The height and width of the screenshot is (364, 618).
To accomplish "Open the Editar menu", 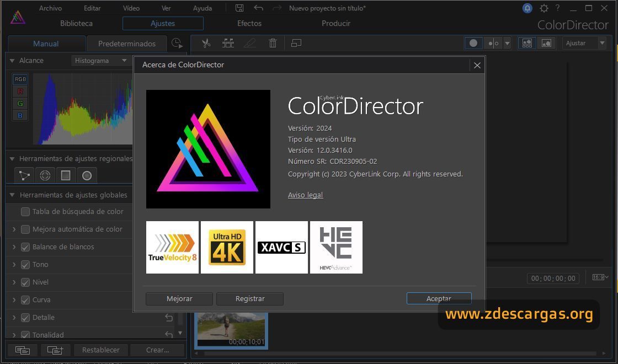I will [x=92, y=8].
